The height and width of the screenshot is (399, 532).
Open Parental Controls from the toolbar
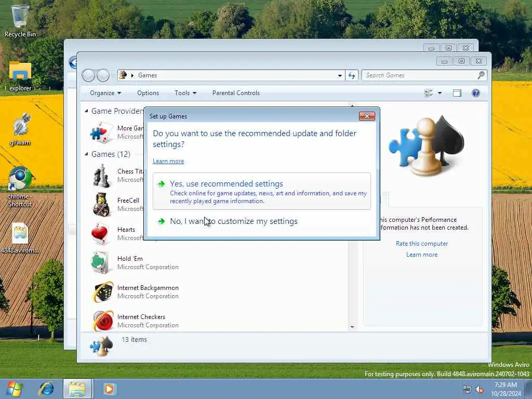point(236,93)
